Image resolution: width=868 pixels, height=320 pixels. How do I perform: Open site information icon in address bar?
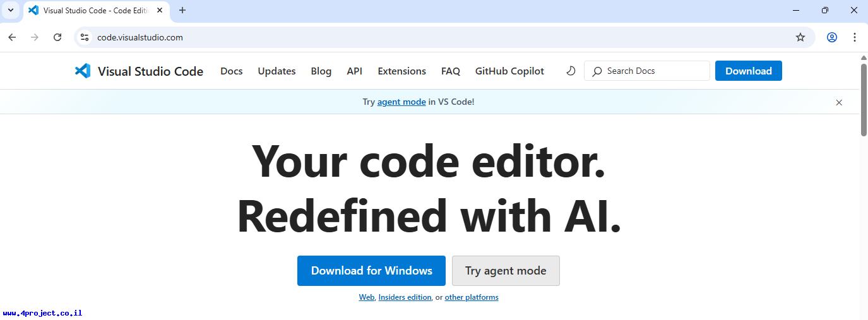(x=85, y=37)
